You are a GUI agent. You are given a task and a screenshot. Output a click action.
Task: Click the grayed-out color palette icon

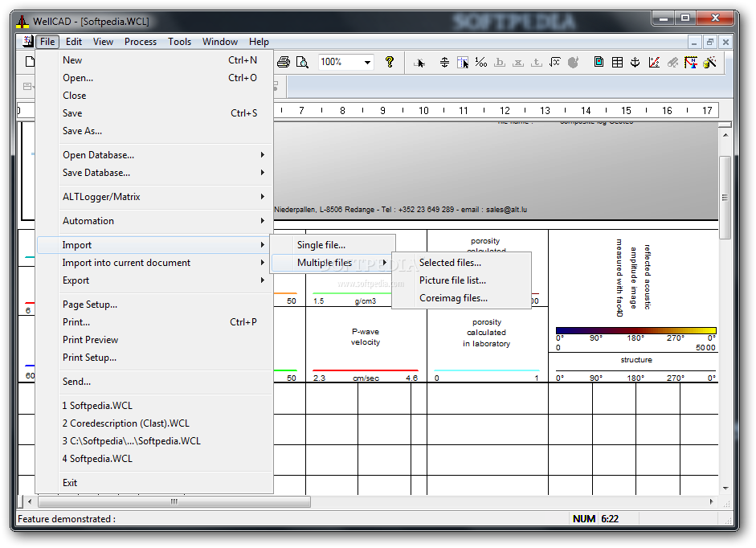point(574,62)
